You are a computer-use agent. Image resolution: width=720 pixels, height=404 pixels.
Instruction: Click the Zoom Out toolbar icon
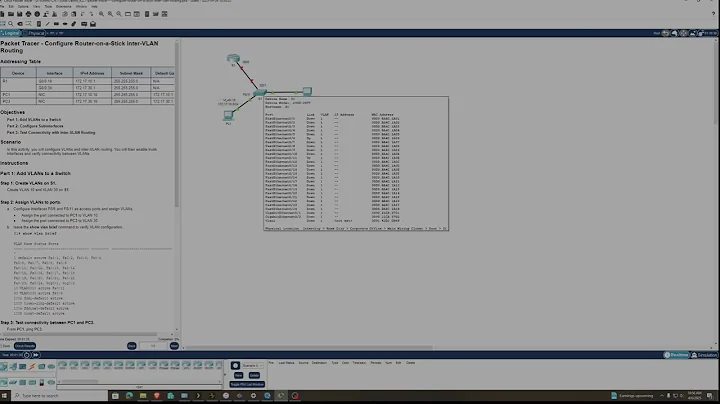coord(119,14)
